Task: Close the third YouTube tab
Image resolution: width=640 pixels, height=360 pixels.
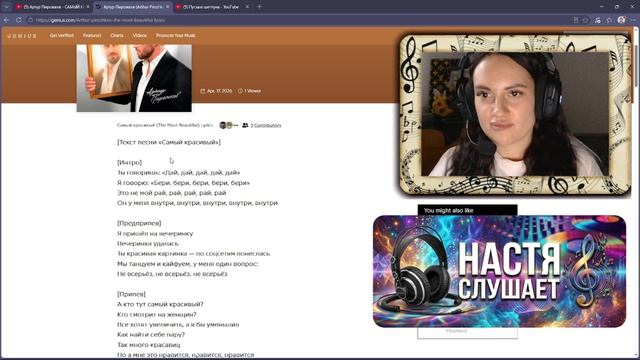Action: 247,7
